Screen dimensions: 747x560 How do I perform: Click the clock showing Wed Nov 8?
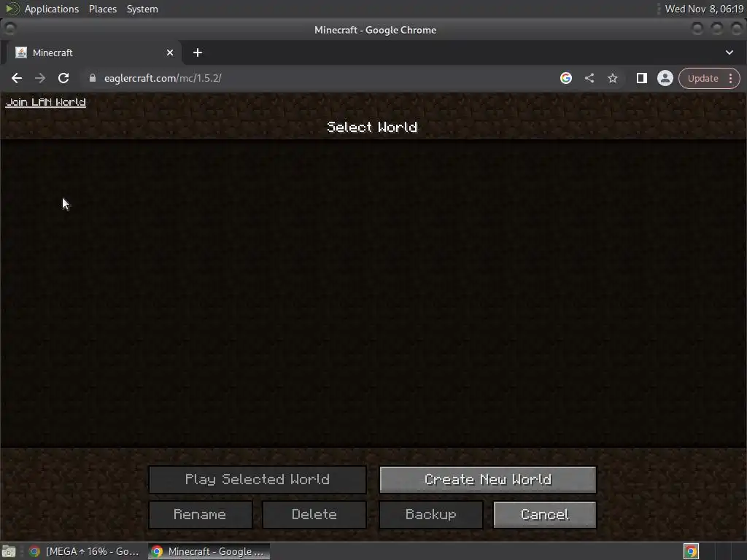(x=704, y=9)
